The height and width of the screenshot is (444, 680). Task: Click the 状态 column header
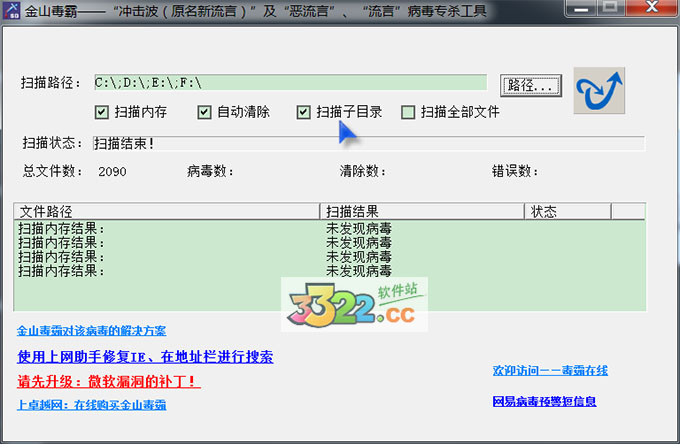coord(568,212)
